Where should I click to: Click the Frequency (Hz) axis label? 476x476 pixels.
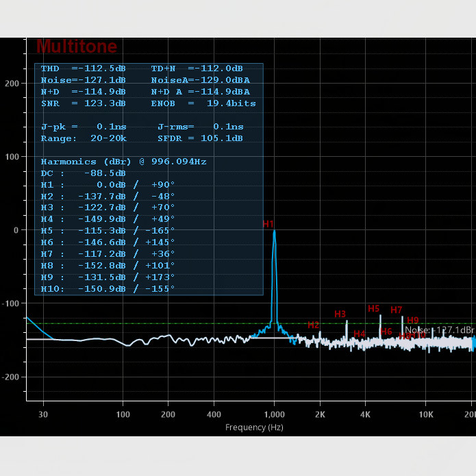click(x=254, y=427)
